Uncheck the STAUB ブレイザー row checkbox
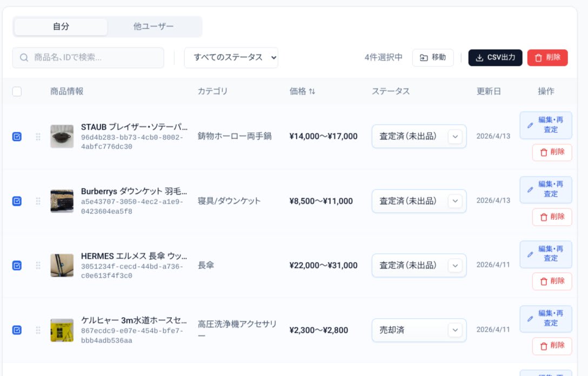This screenshot has height=376, width=588. pyautogui.click(x=17, y=137)
